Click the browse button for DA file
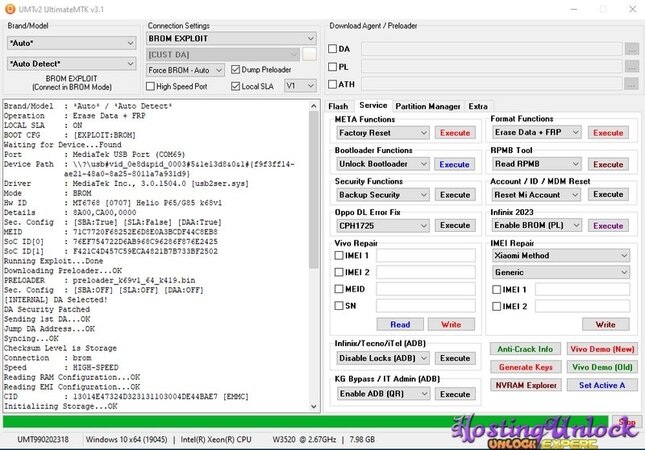Image resolution: width=645 pixels, height=450 pixels. (x=631, y=48)
